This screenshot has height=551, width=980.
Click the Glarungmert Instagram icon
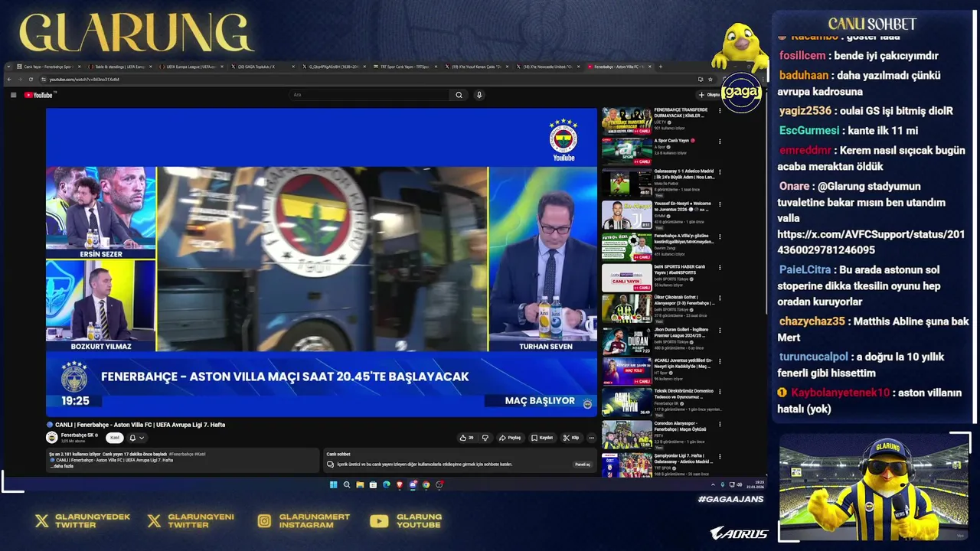pyautogui.click(x=264, y=521)
